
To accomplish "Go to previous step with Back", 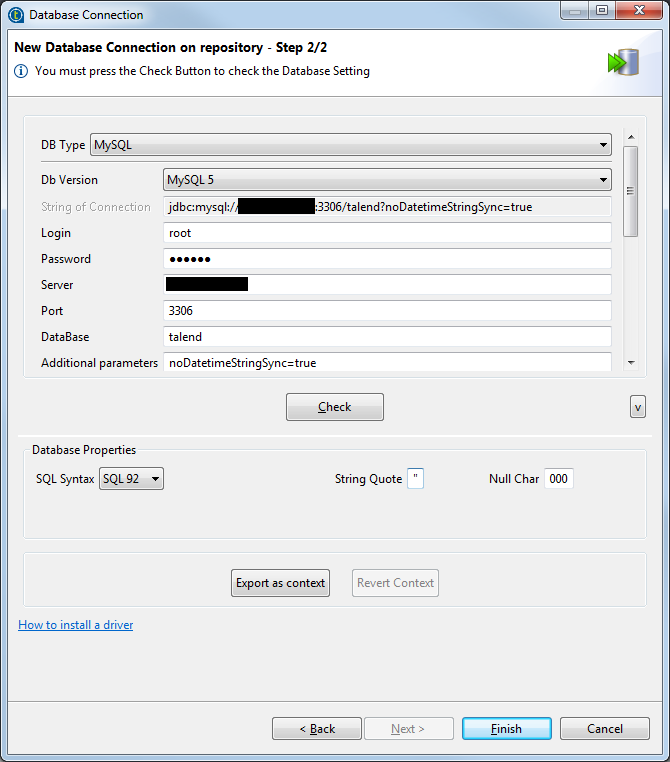I will point(317,728).
